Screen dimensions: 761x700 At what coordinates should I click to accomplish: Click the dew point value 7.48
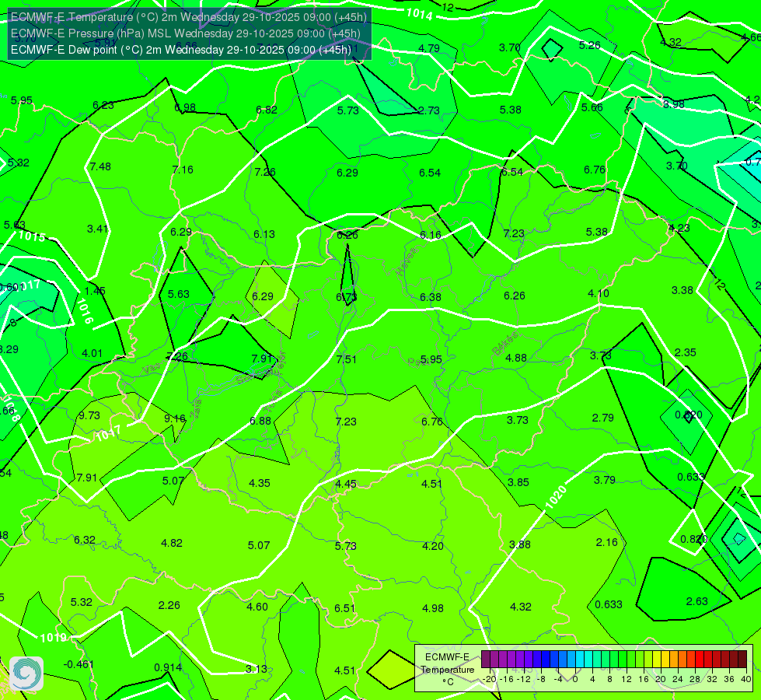coord(100,166)
